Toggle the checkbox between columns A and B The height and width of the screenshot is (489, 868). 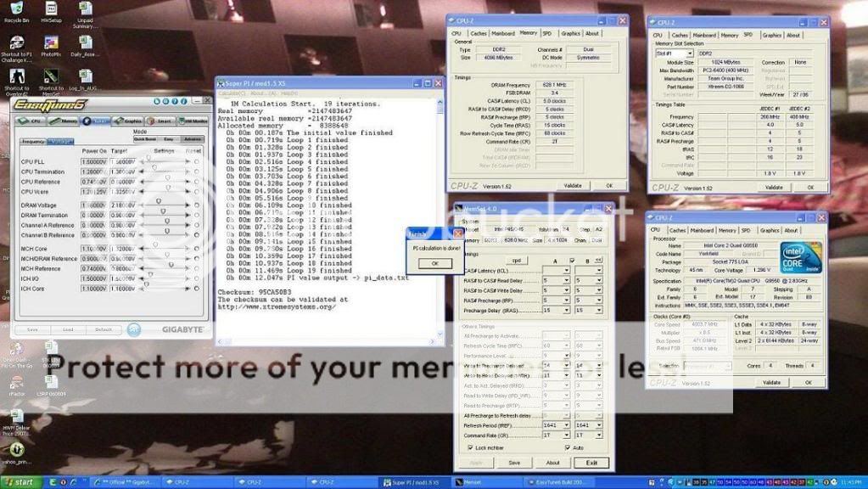tap(572, 261)
